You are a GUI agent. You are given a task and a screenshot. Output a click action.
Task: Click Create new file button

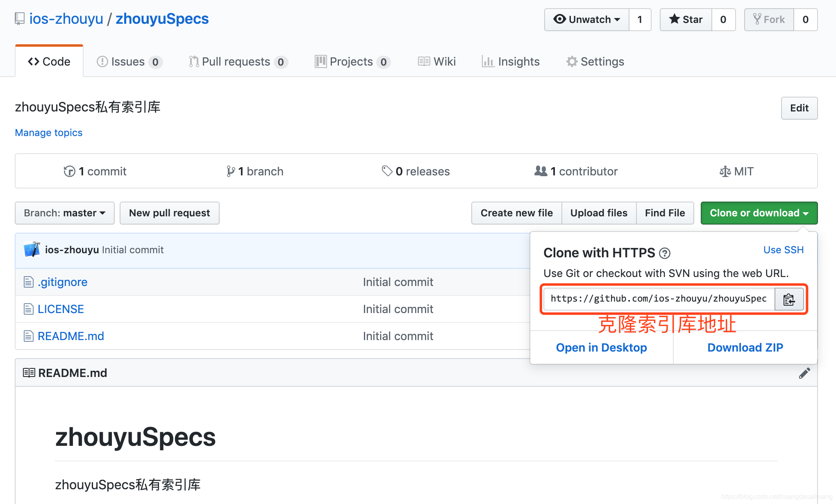coord(517,213)
